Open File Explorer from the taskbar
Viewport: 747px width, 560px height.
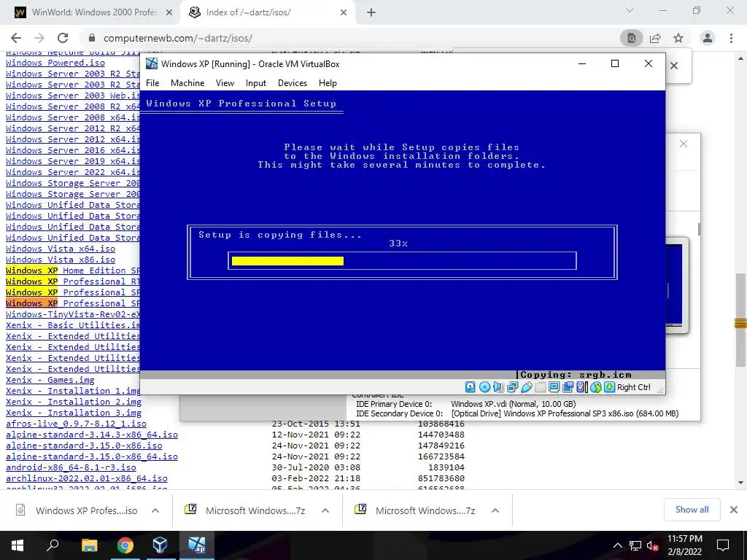89,545
